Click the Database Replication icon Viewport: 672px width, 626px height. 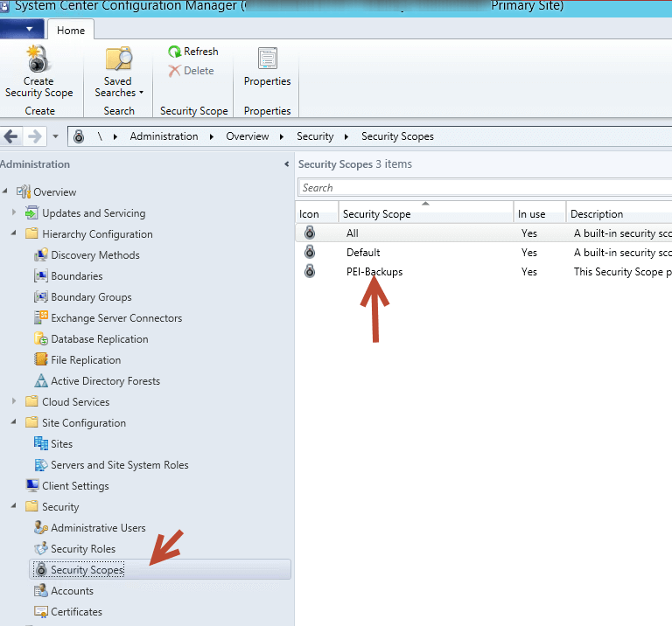tap(41, 338)
